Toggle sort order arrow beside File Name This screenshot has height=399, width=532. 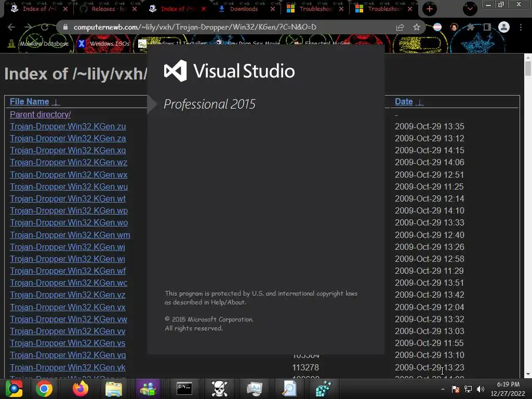tap(56, 102)
